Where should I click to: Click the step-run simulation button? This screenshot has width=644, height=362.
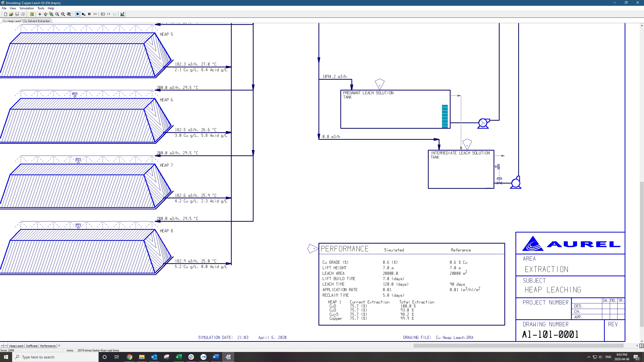pos(84,14)
